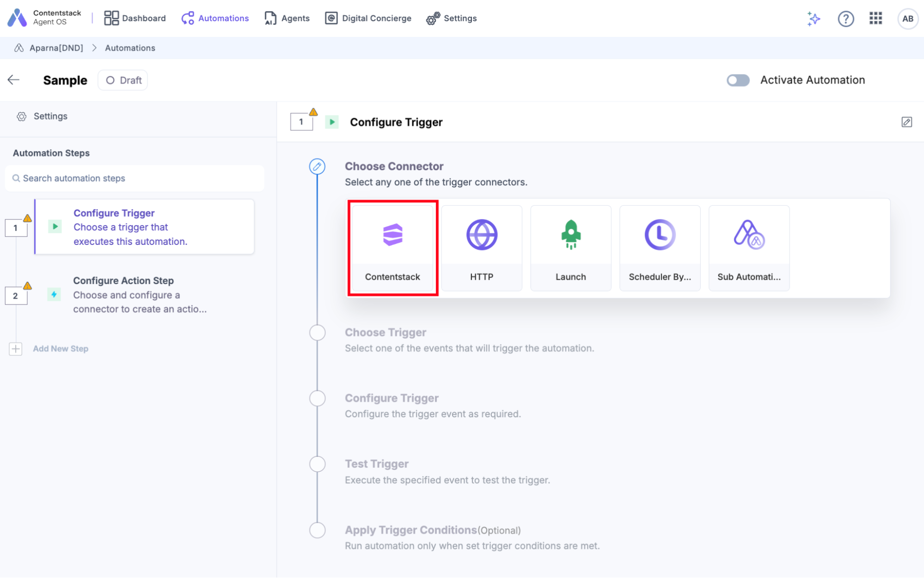Click the Test Trigger step circle

point(318,464)
